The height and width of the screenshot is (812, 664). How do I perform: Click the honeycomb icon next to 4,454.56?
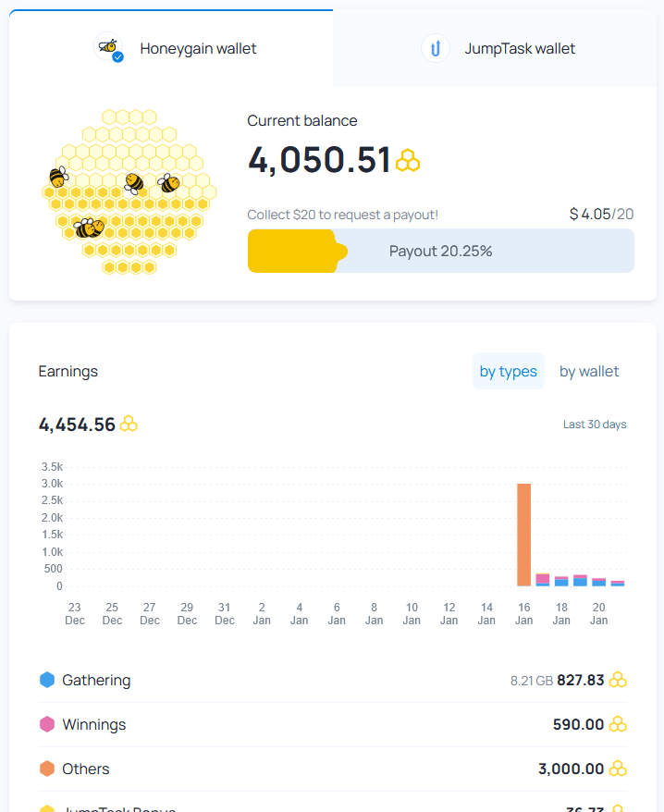(x=129, y=424)
